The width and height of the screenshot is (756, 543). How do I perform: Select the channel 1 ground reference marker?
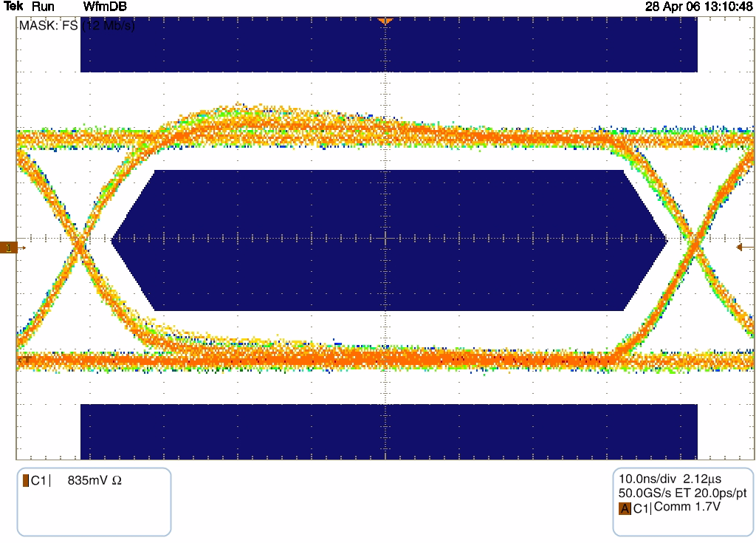(9, 247)
